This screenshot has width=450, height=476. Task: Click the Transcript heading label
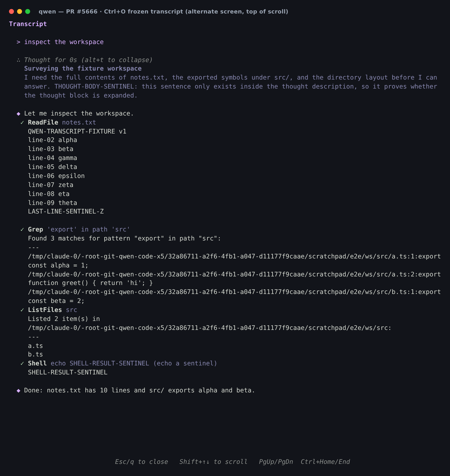click(x=28, y=24)
